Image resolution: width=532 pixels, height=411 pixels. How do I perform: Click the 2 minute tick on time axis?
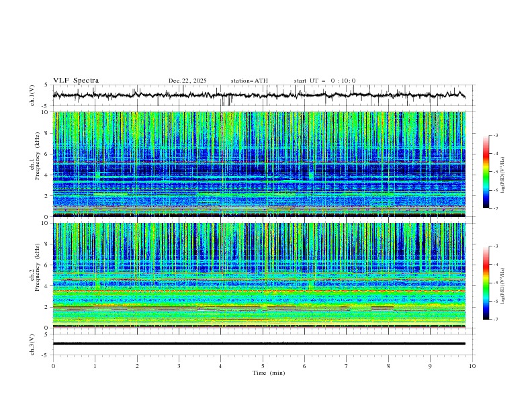point(137,366)
